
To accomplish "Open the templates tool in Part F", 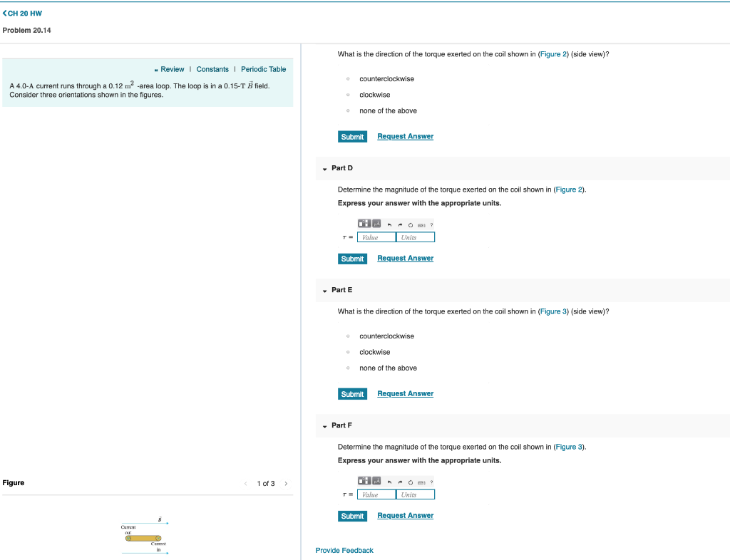I will pos(364,481).
